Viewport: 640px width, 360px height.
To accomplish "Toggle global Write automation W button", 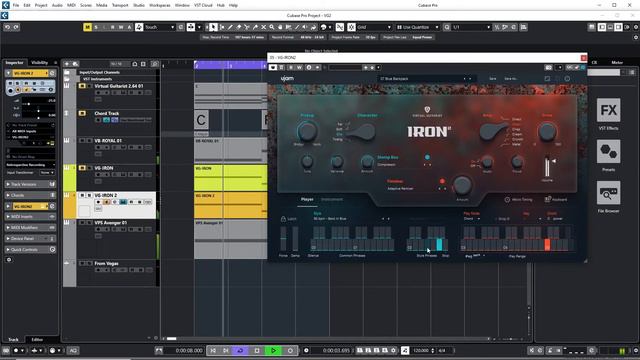I will (x=121, y=27).
